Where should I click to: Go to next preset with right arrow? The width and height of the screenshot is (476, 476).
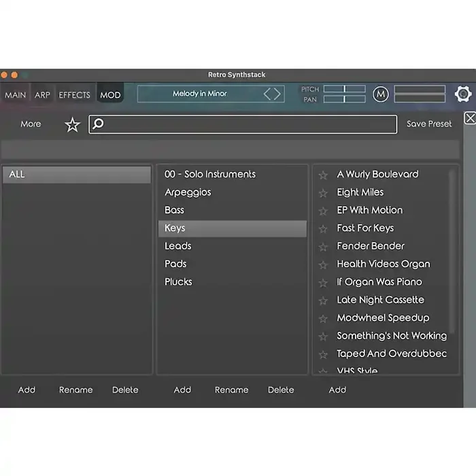[277, 94]
